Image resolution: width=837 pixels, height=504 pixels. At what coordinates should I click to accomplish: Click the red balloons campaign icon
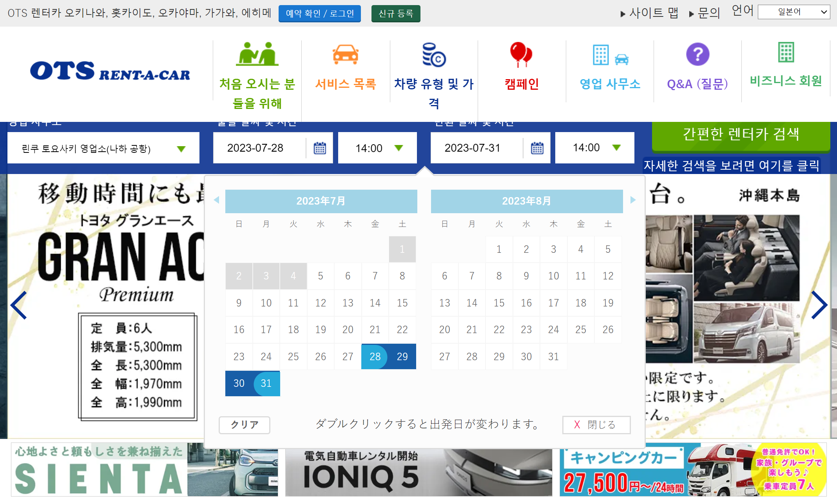point(521,54)
